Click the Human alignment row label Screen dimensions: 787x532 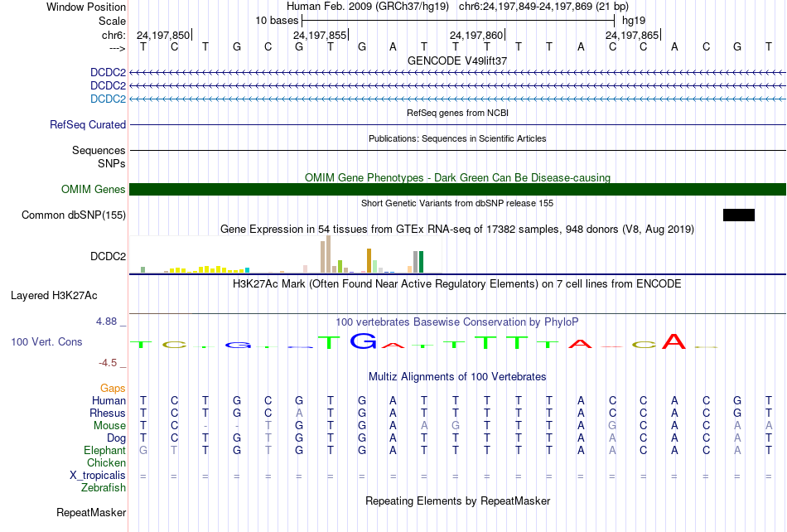(x=109, y=400)
